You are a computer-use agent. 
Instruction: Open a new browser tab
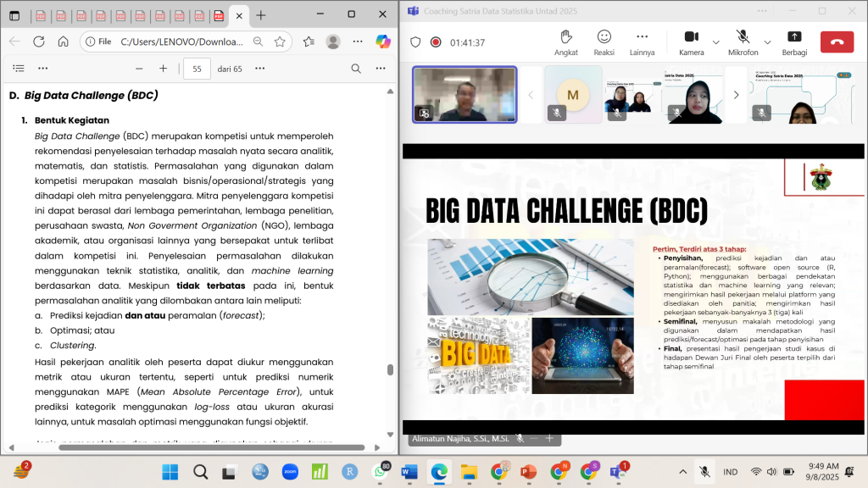pos(261,15)
